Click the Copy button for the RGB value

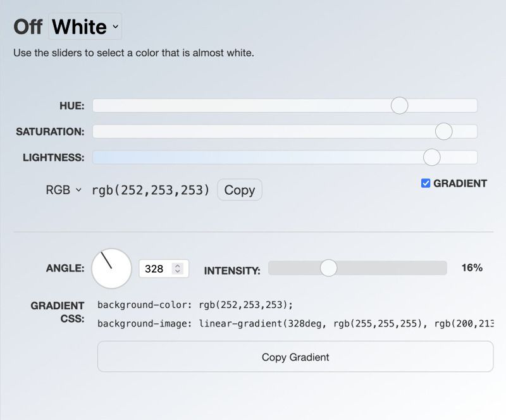pyautogui.click(x=239, y=190)
